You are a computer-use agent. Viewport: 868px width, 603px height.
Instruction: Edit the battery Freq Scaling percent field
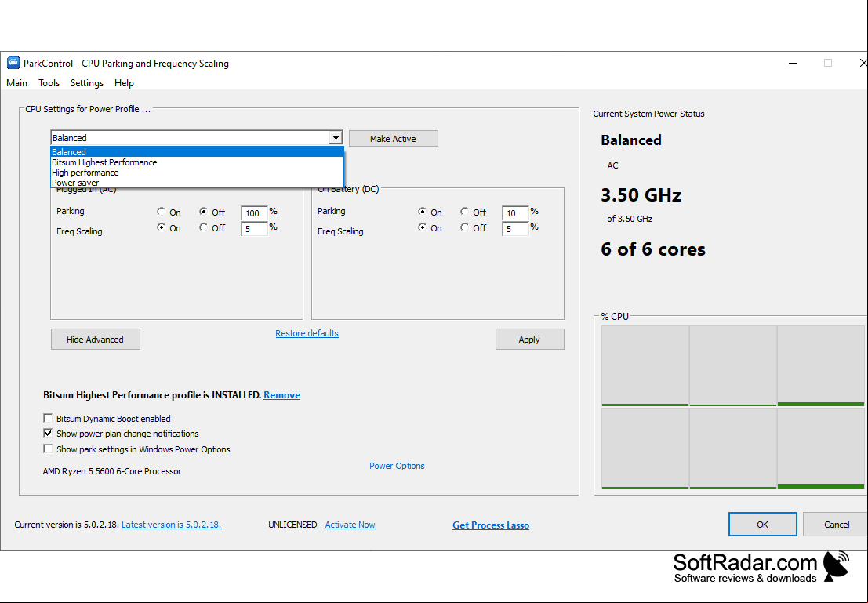coord(515,229)
